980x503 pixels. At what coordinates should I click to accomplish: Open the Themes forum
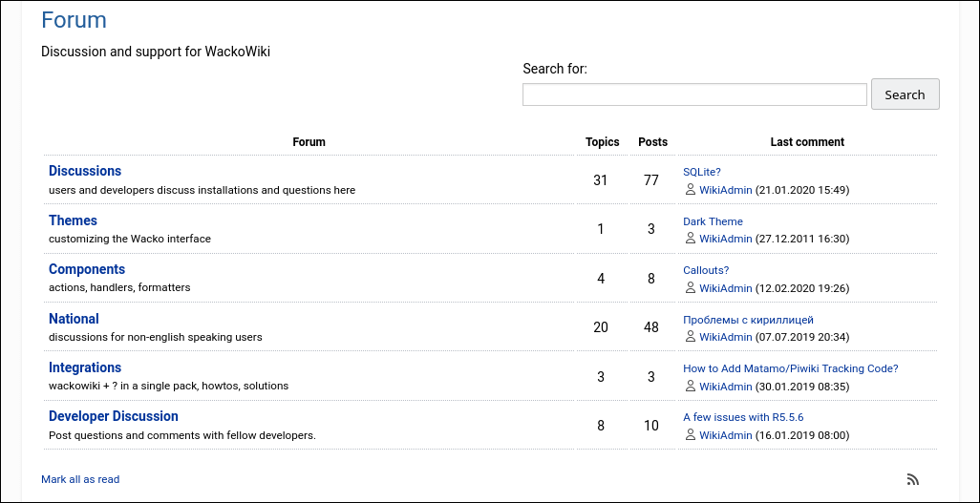point(73,220)
